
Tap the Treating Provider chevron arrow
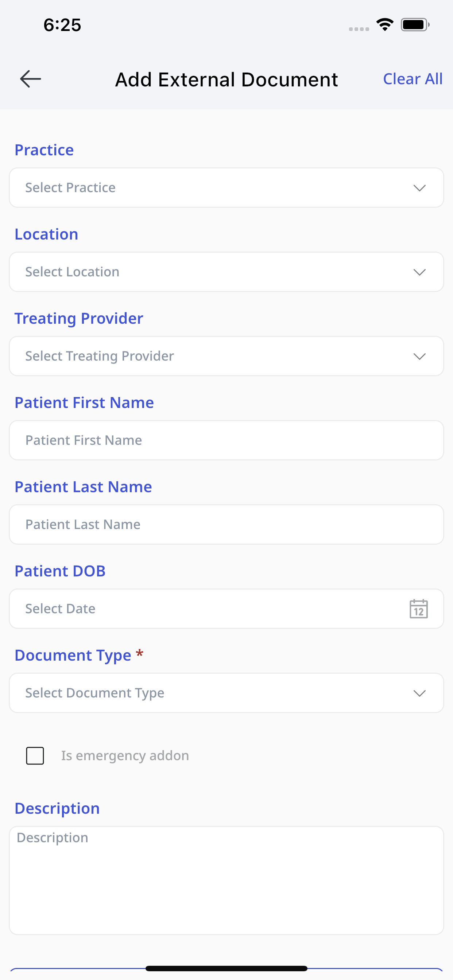[419, 357]
